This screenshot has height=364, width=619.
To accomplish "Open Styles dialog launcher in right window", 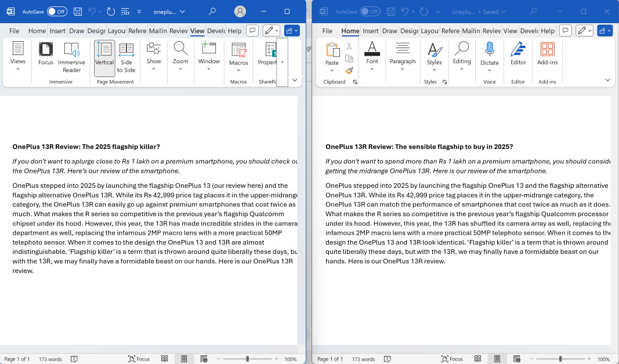I will click(x=445, y=82).
